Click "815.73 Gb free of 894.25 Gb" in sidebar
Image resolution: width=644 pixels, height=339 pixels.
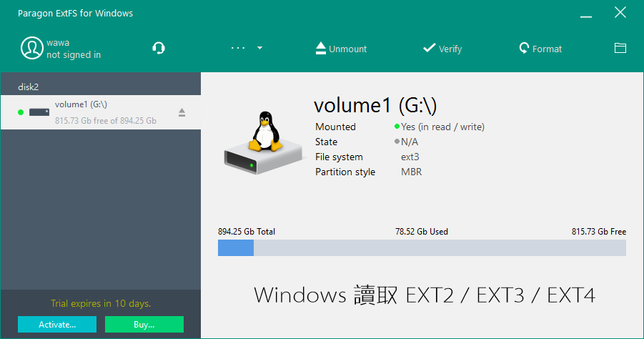point(106,121)
